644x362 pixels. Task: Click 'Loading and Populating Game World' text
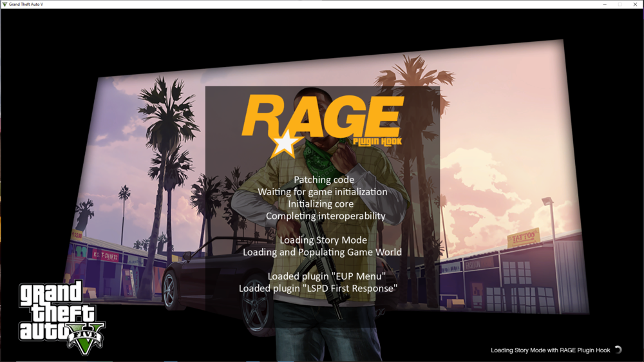[x=323, y=252]
